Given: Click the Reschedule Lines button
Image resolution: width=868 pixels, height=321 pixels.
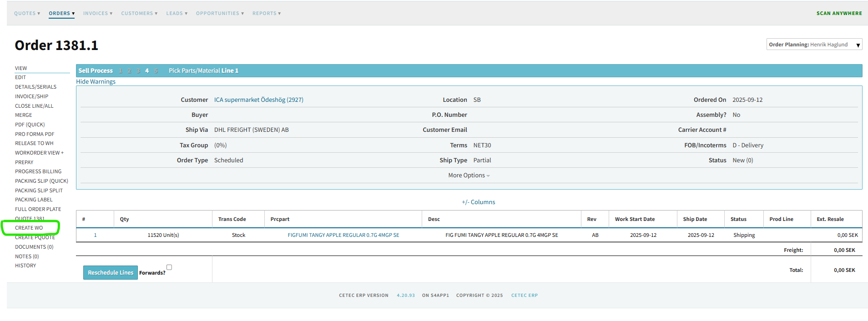Looking at the screenshot, I should [x=111, y=272].
